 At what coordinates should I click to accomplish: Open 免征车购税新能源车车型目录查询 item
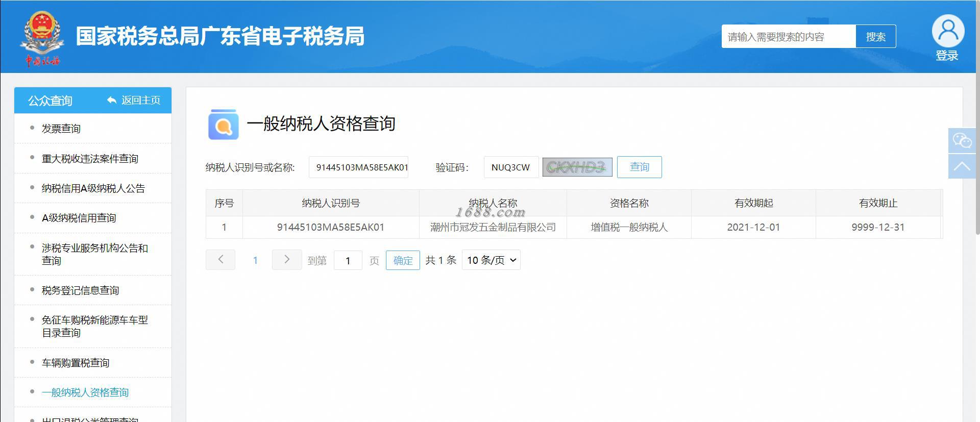[x=95, y=326]
